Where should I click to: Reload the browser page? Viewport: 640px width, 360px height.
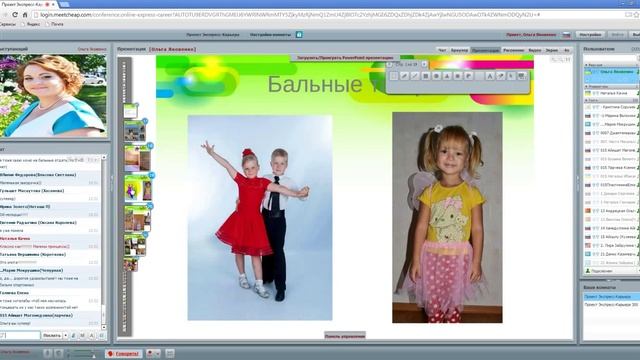point(15,15)
